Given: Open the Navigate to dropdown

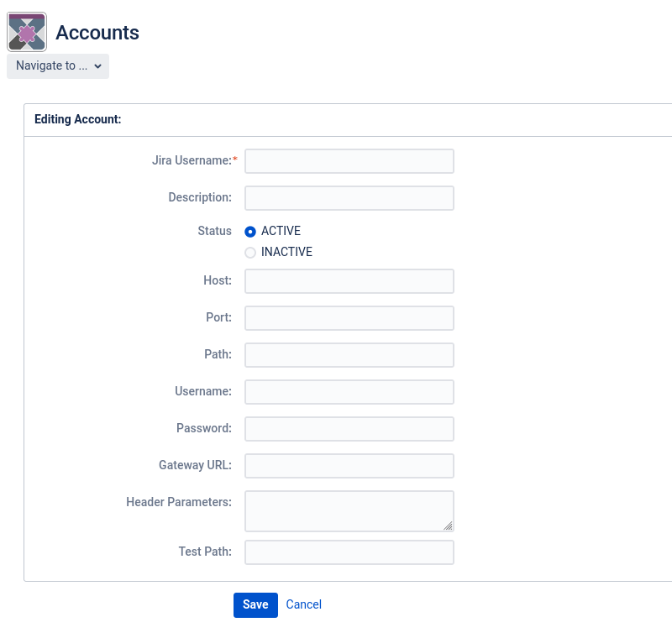Looking at the screenshot, I should click(58, 66).
